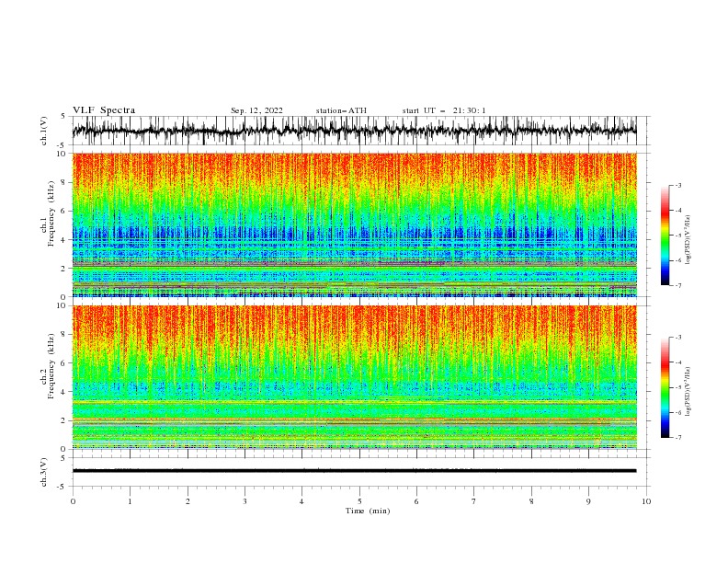Click the 'station=ATH' label
The image size is (728, 563).
click(x=341, y=110)
